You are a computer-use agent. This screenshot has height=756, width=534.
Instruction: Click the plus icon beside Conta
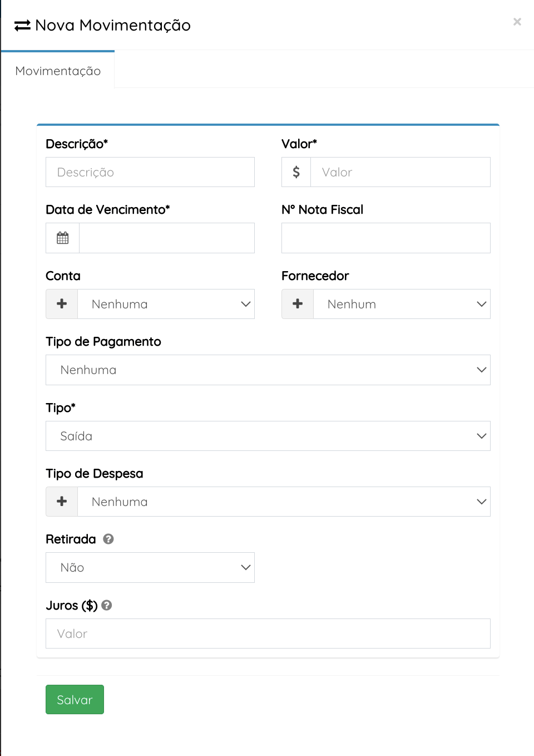(x=62, y=304)
